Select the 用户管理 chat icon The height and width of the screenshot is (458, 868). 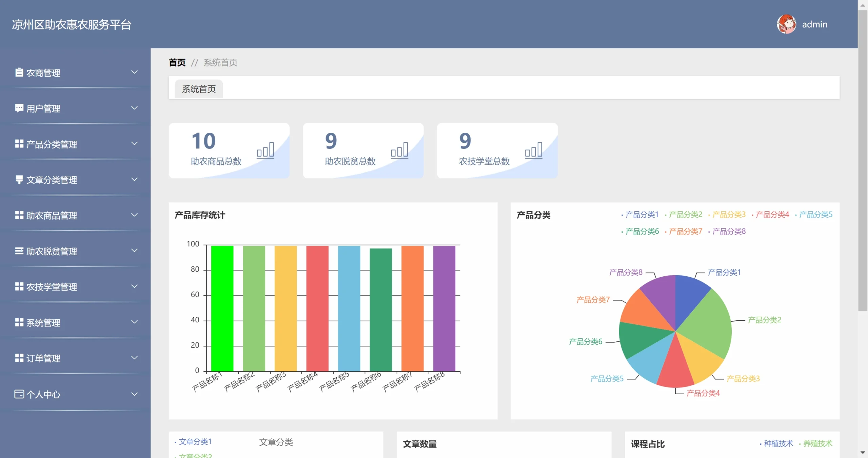pyautogui.click(x=19, y=108)
